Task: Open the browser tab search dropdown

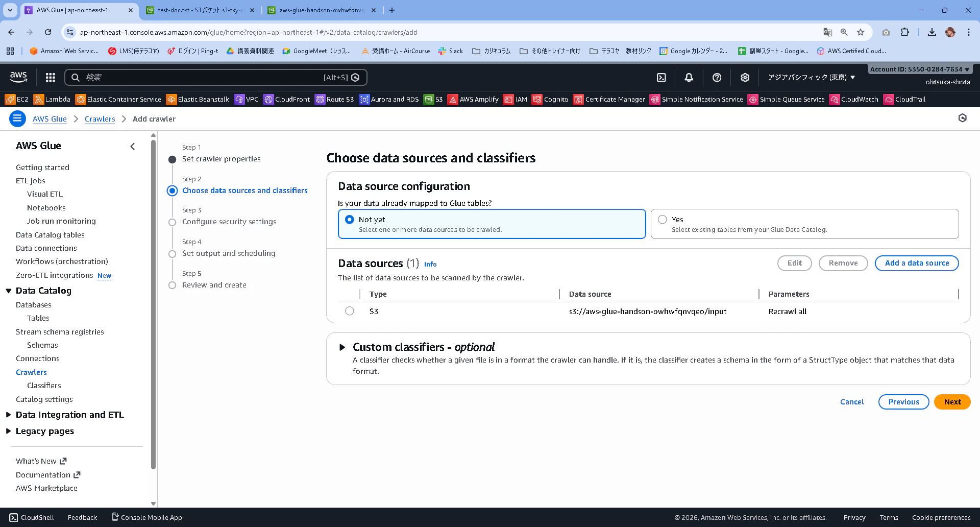Action: 10,10
